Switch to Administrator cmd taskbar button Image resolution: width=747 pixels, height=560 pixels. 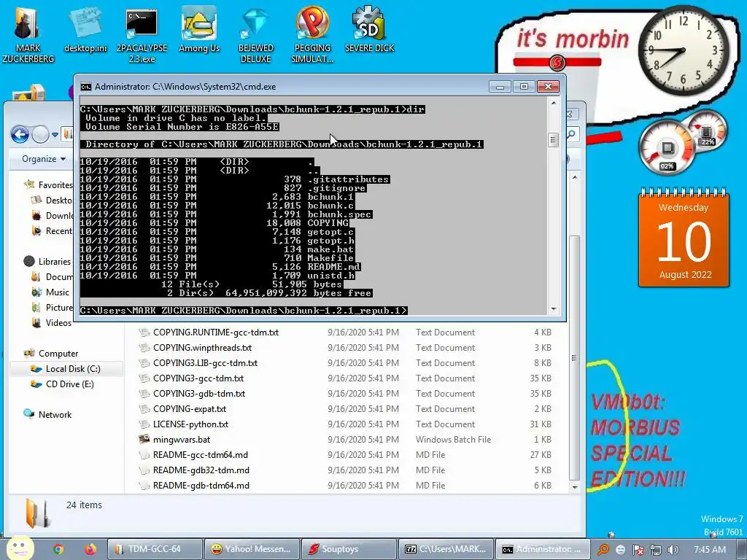543,549
